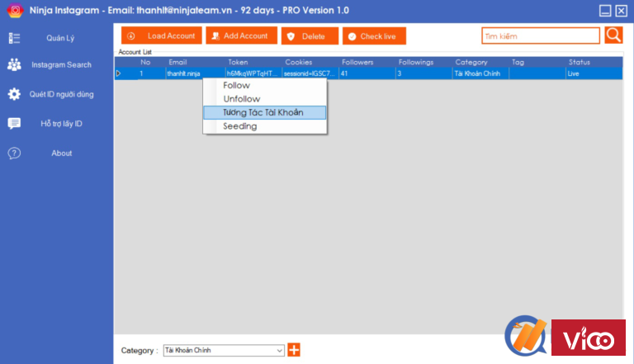Click the Check live button
The width and height of the screenshot is (634, 364).
pyautogui.click(x=374, y=36)
